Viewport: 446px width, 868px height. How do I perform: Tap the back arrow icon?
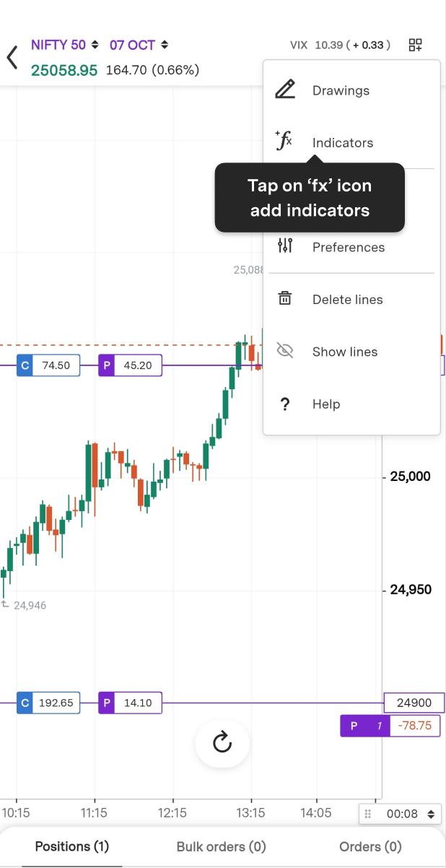tap(12, 57)
